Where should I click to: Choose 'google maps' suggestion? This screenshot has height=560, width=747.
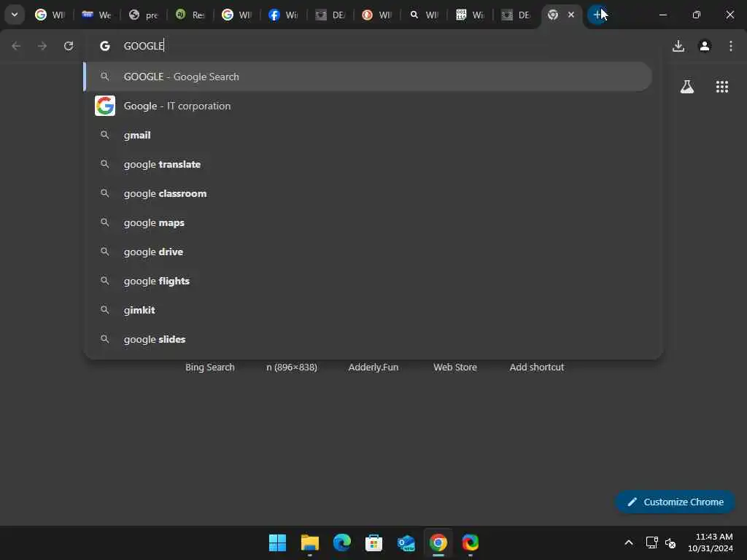coord(368,222)
